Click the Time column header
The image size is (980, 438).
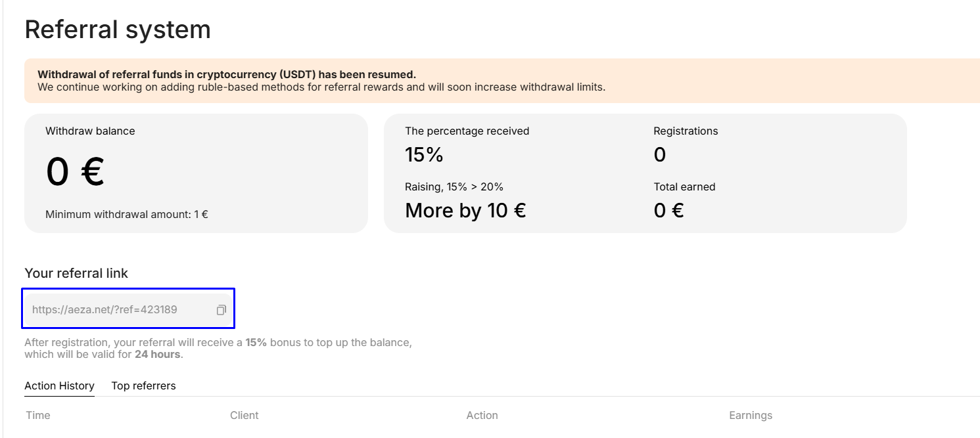[38, 415]
